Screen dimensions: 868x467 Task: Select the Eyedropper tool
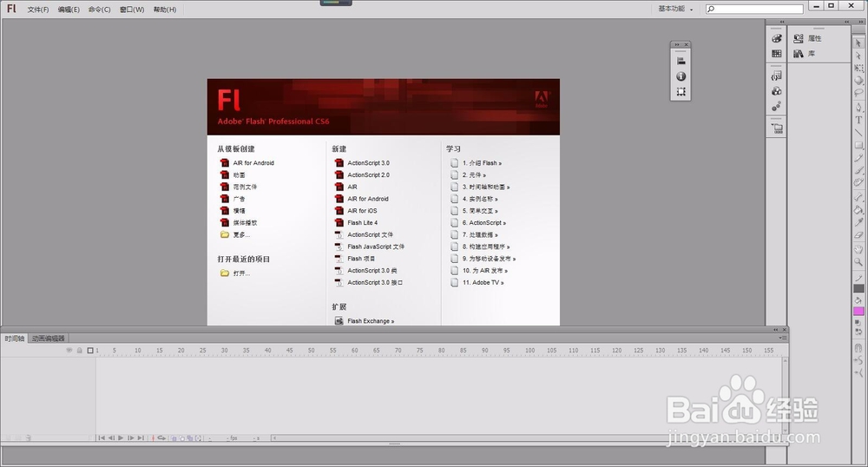[858, 222]
